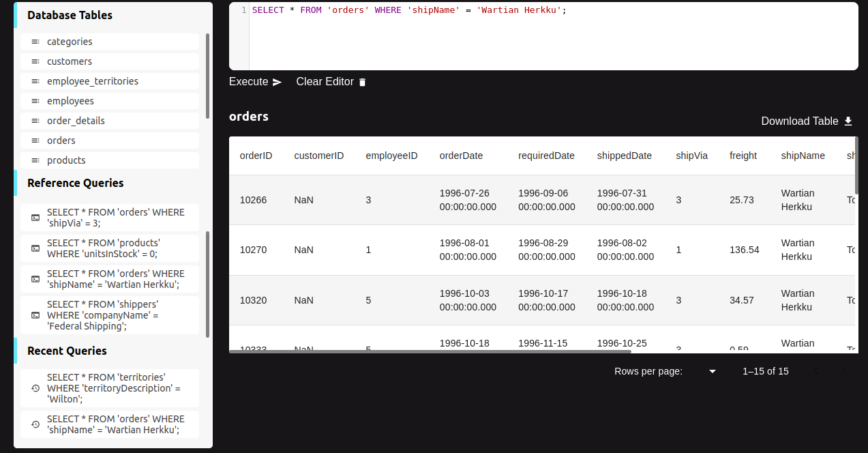Click terminal icon of Wartian Herkku reference query
The image size is (868, 453).
point(35,279)
